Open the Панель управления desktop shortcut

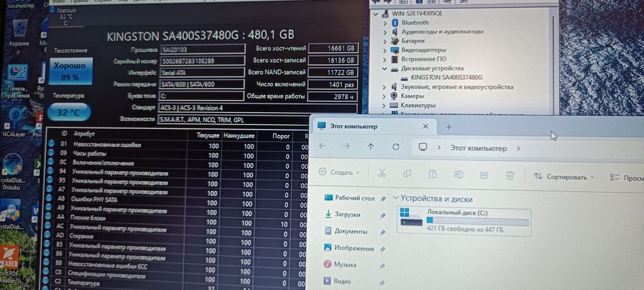click(18, 81)
